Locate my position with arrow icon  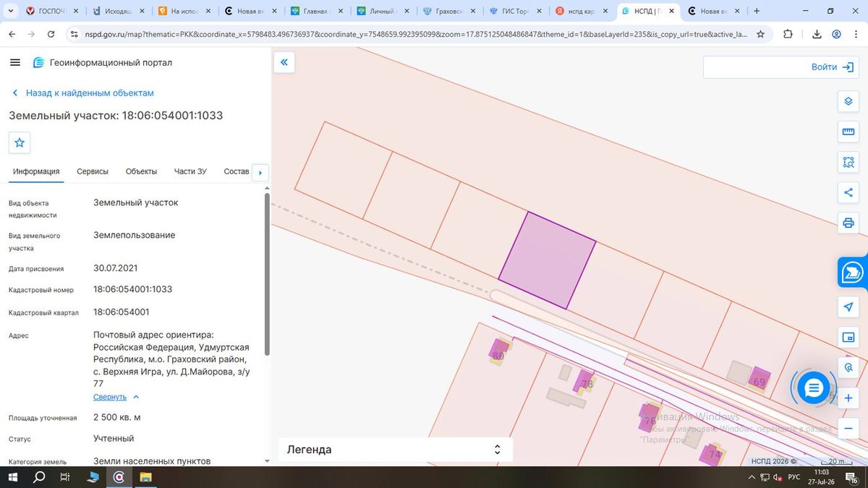coord(848,307)
